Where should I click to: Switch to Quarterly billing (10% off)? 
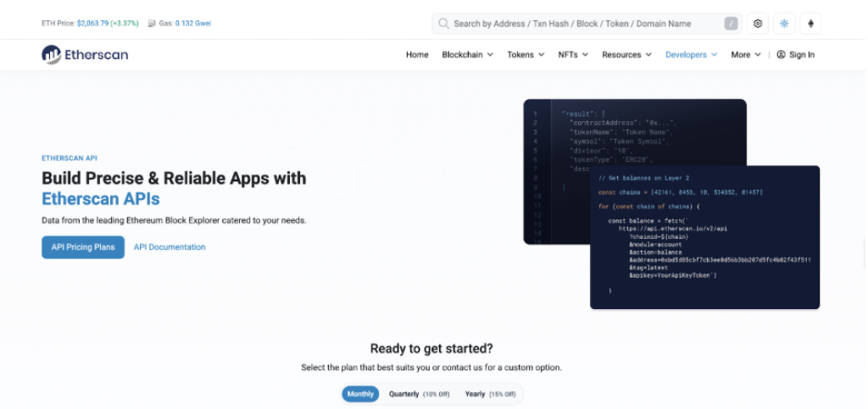(x=417, y=394)
